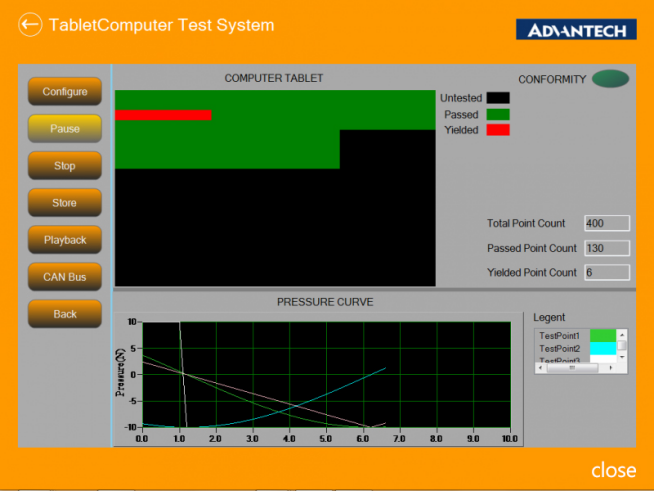Click the green TestPoint1 color swatch
Viewport: 654px width, 491px height.
[x=601, y=336]
